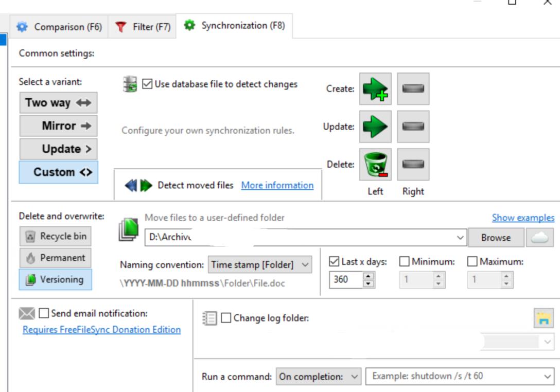Enable Send email notification checkbox
Viewport: 560px width, 392px height.
(44, 313)
